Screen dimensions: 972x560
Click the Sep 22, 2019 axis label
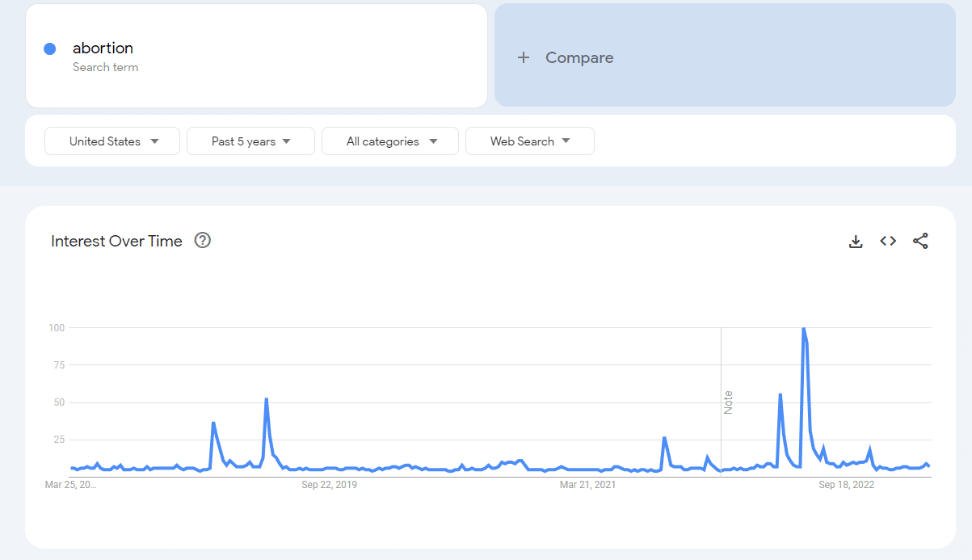[x=329, y=485]
